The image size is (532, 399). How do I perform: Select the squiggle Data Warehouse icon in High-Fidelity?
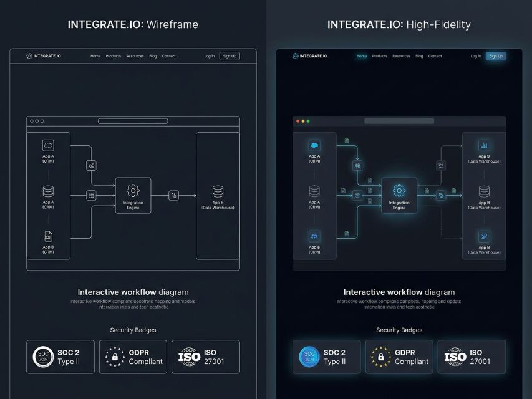(x=484, y=236)
